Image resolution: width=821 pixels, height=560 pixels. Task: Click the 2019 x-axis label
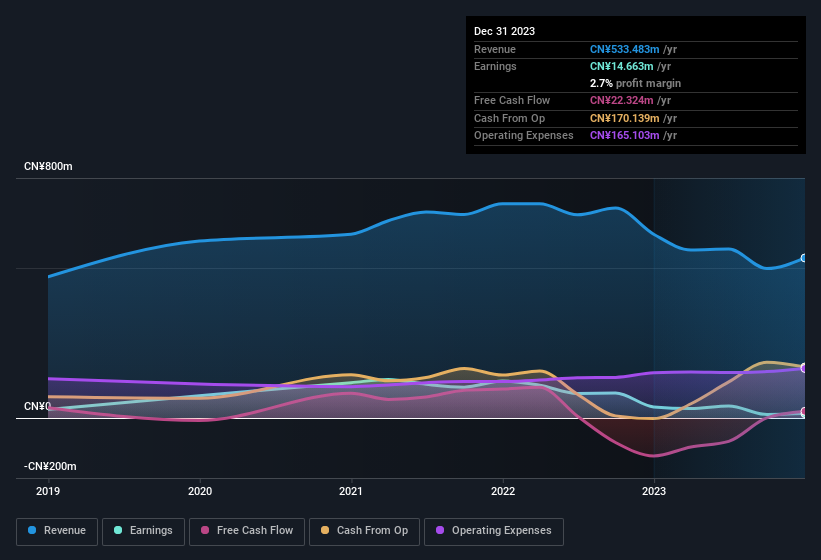pos(48,491)
